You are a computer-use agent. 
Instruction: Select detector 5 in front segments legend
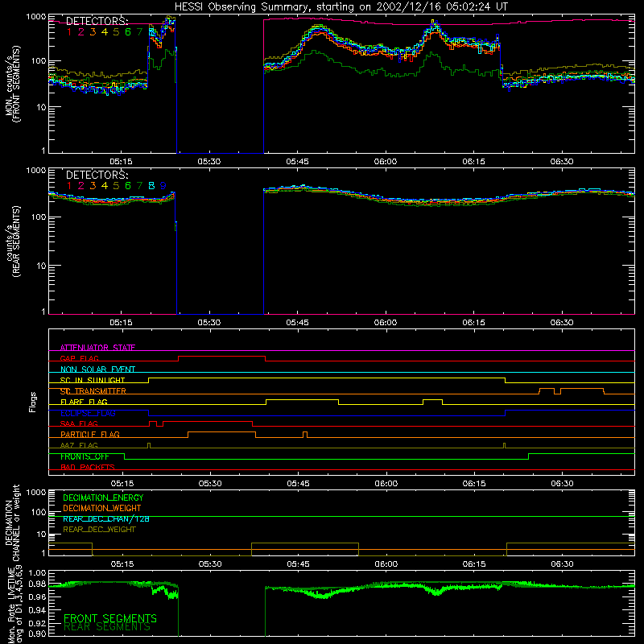pyautogui.click(x=116, y=32)
